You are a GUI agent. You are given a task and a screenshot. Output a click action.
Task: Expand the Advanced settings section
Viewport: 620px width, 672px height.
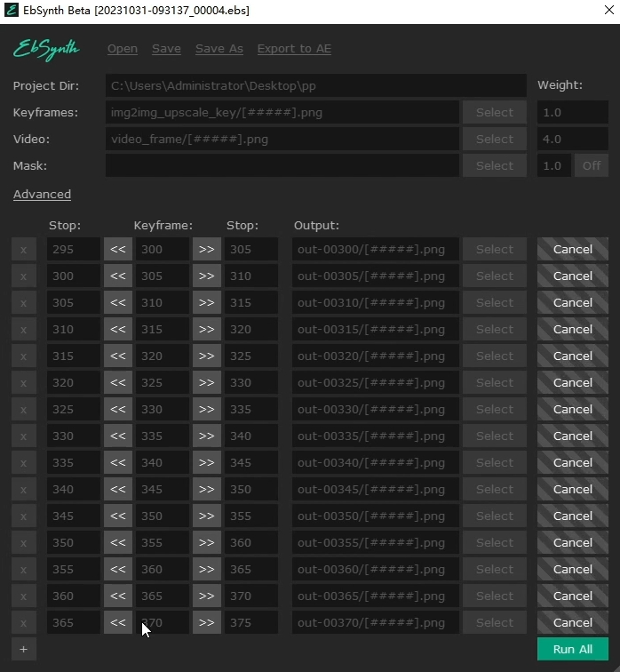[x=42, y=194]
